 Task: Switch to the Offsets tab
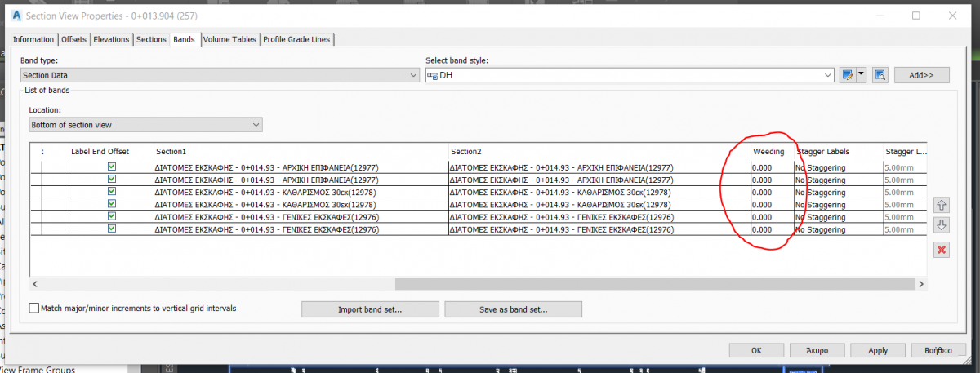pyautogui.click(x=73, y=39)
